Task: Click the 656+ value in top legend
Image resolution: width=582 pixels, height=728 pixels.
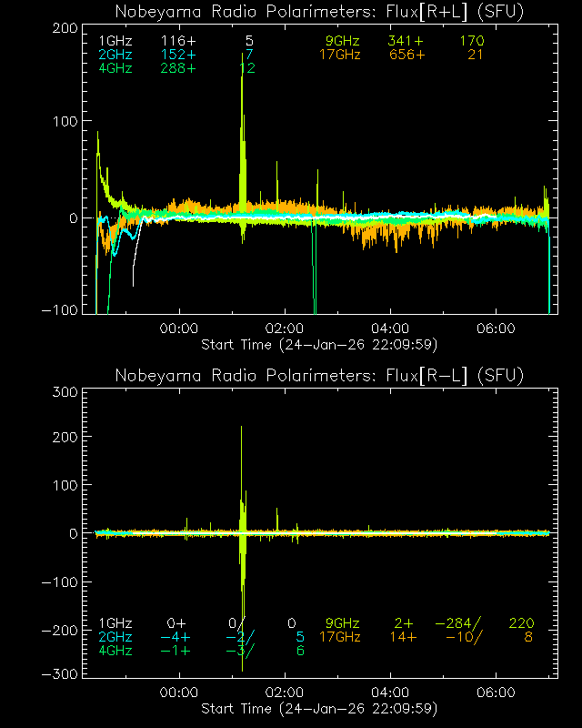Action: [x=406, y=55]
